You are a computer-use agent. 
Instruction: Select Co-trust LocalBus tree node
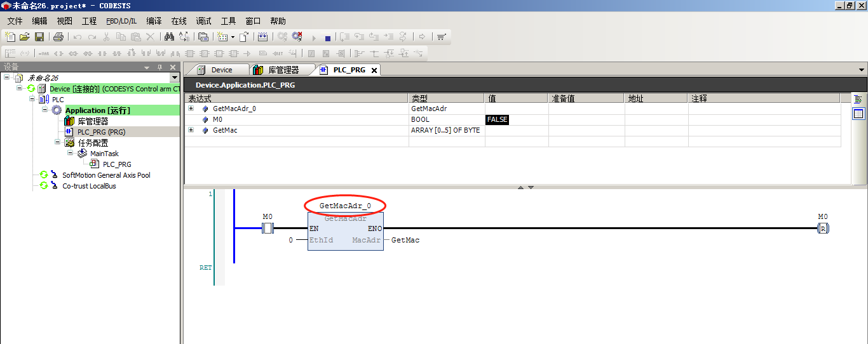coord(89,186)
